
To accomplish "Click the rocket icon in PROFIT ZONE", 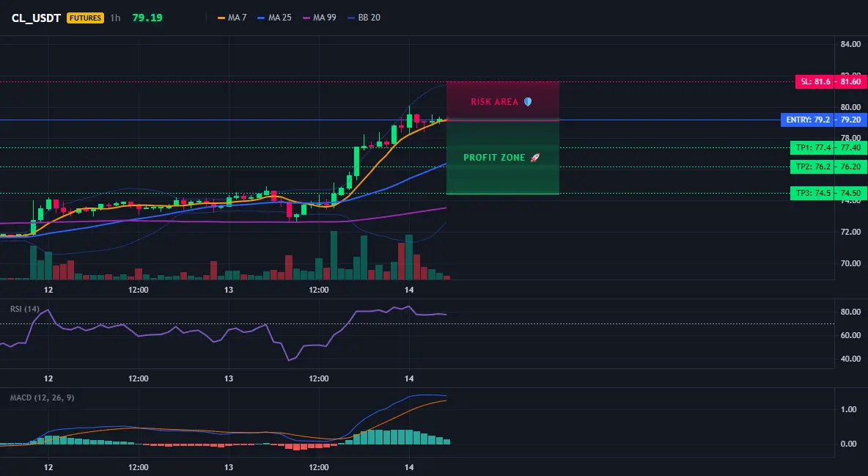I will (534, 158).
